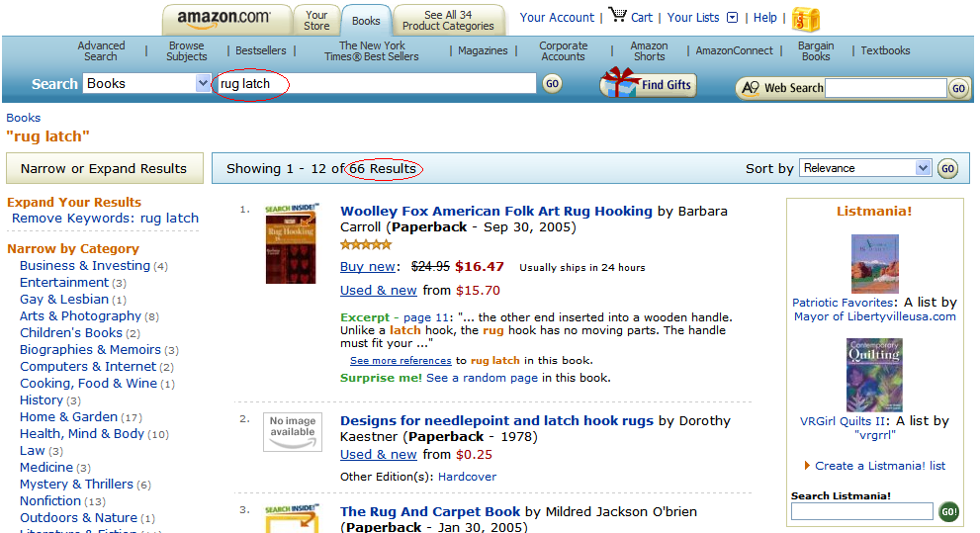Click Create a Listmania! list link
980x533 pixels.
pyautogui.click(x=879, y=466)
